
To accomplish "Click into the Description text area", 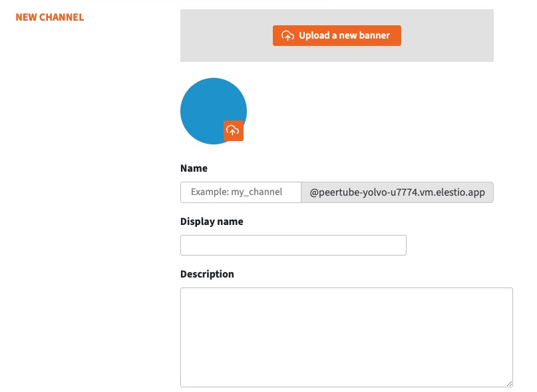I will pyautogui.click(x=346, y=336).
